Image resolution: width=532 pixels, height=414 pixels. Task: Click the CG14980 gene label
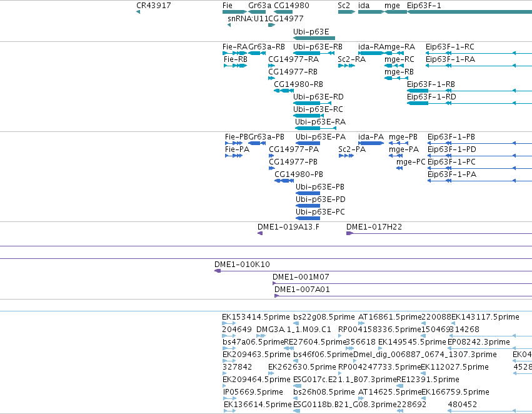(291, 6)
